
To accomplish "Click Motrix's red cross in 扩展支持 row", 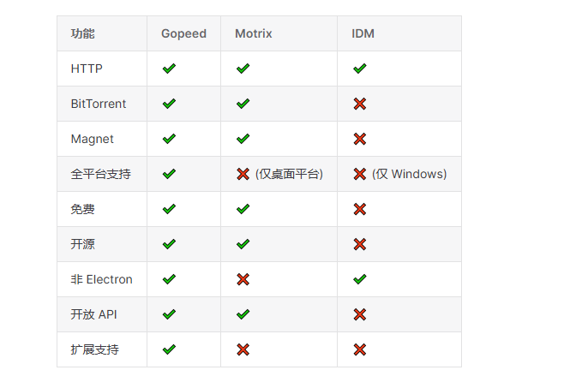I will (x=243, y=349).
